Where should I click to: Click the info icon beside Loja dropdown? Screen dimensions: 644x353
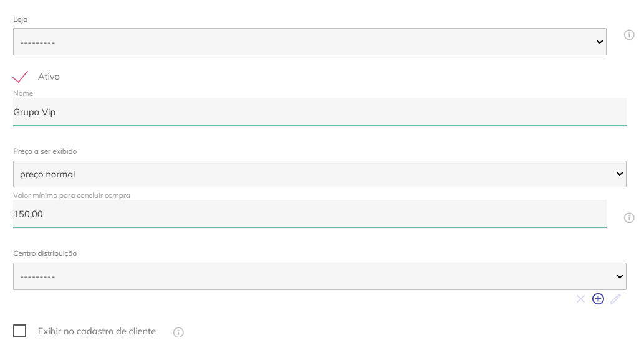[629, 35]
